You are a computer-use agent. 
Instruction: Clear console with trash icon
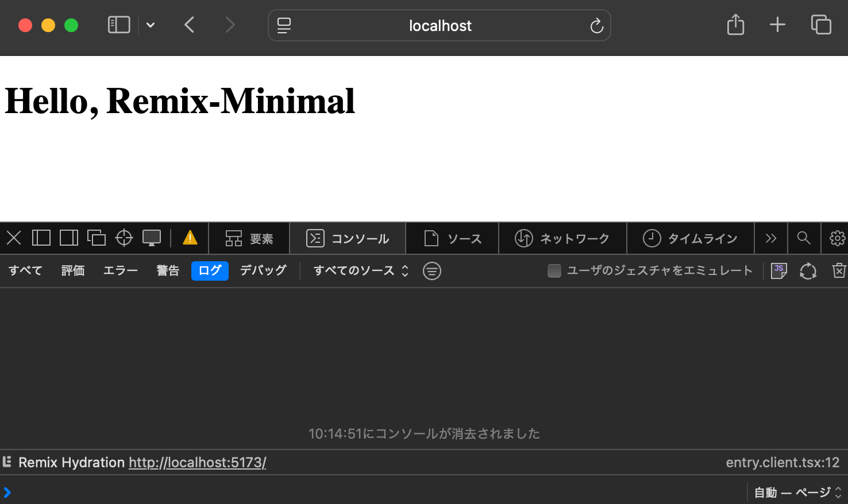(x=839, y=270)
